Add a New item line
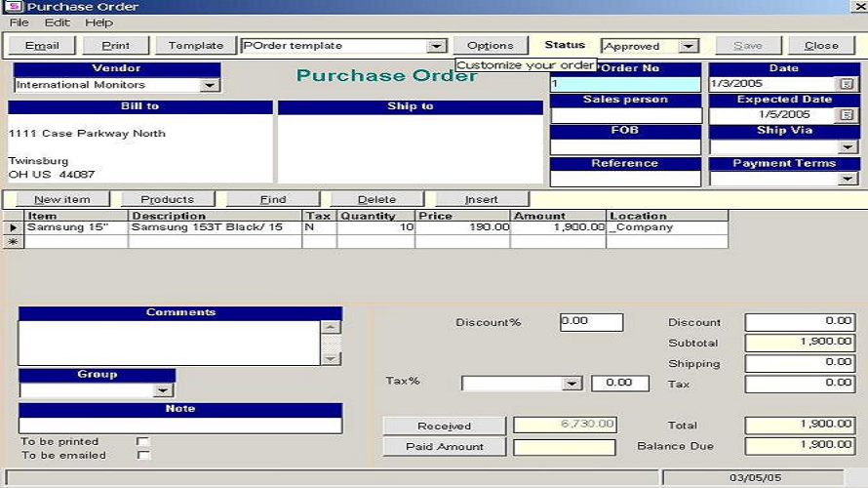This screenshot has height=488, width=868. tap(62, 199)
